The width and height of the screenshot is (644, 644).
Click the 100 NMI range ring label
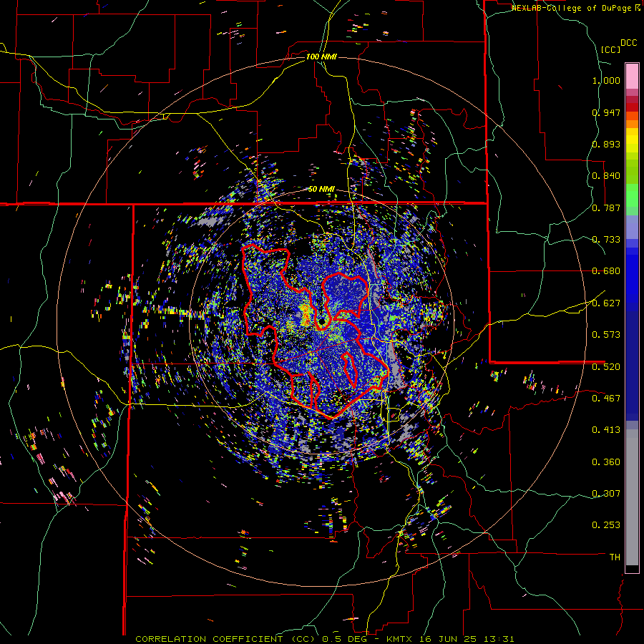tap(321, 57)
